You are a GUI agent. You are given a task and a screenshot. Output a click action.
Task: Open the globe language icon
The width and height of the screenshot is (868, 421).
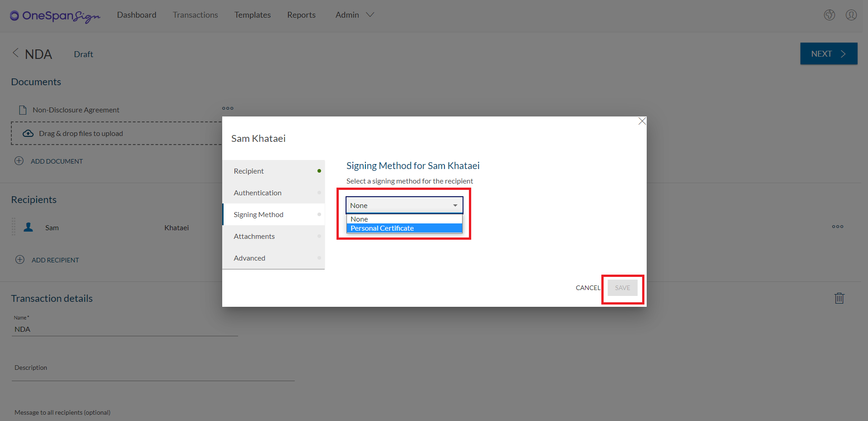tap(829, 15)
